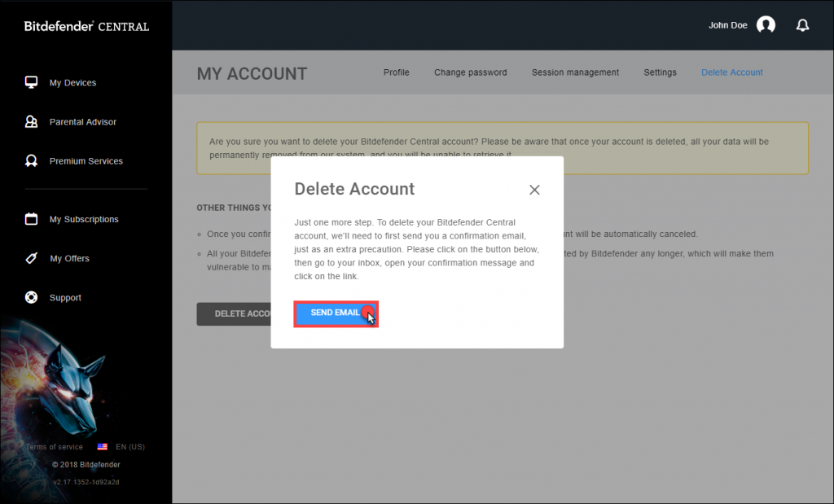The height and width of the screenshot is (504, 834).
Task: Click the Delete Account dialog title
Action: click(354, 189)
